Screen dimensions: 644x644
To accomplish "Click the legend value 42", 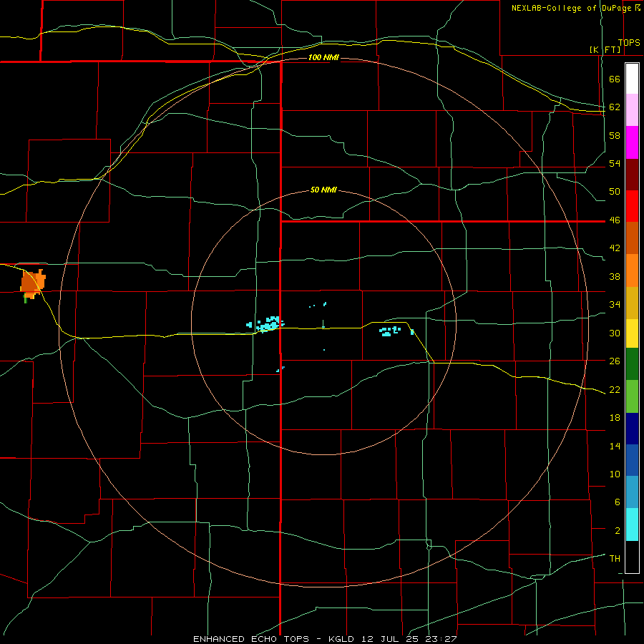I will click(x=615, y=248).
